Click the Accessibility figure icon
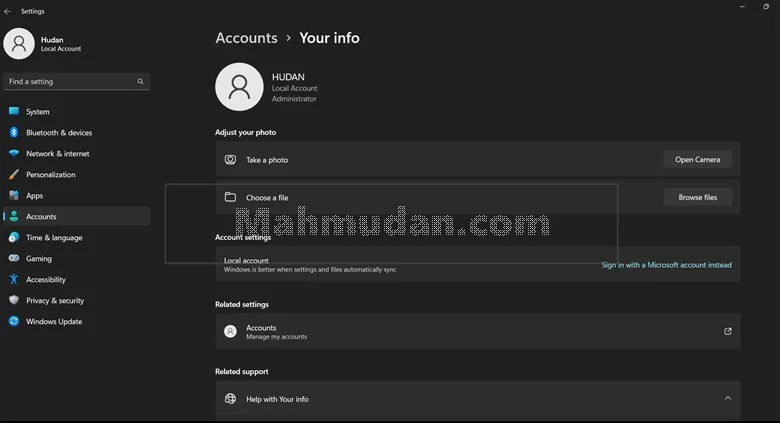Viewport: 780px width, 423px height. (14, 279)
